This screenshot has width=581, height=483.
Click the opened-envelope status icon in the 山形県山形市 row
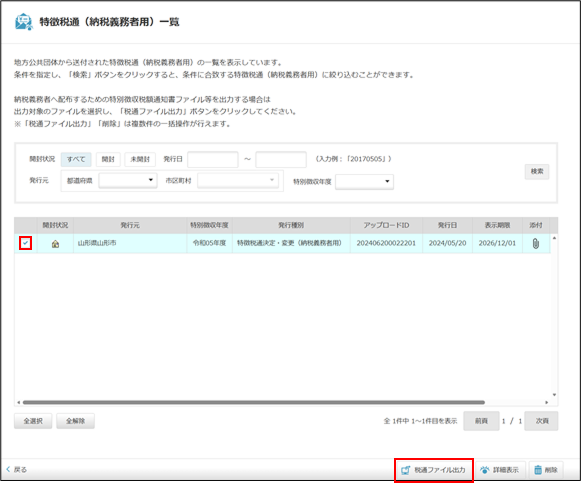[55, 244]
